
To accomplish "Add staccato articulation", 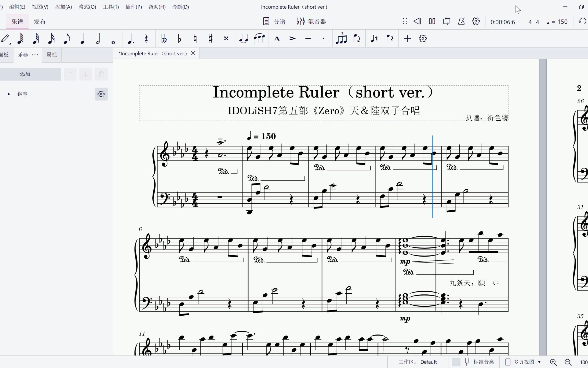I will [x=323, y=39].
